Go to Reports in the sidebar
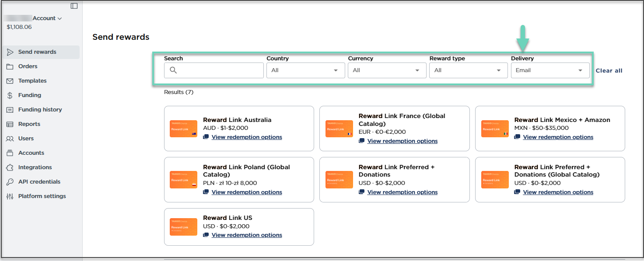 coord(29,124)
